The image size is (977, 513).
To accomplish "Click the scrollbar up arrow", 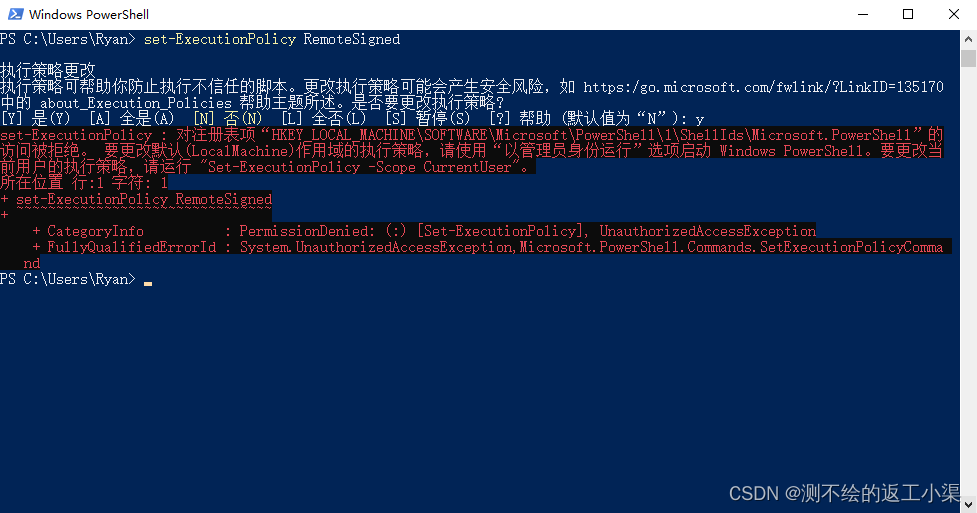I will pos(968,39).
